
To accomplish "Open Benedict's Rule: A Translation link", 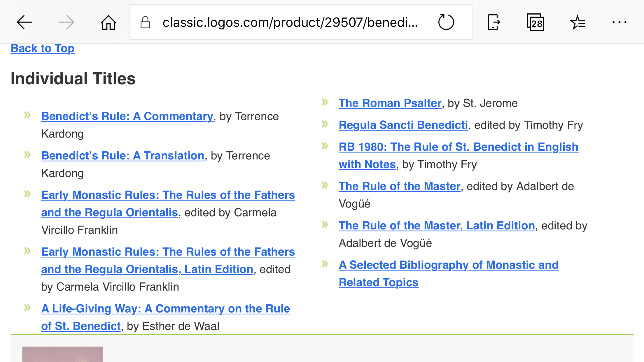I will 123,156.
